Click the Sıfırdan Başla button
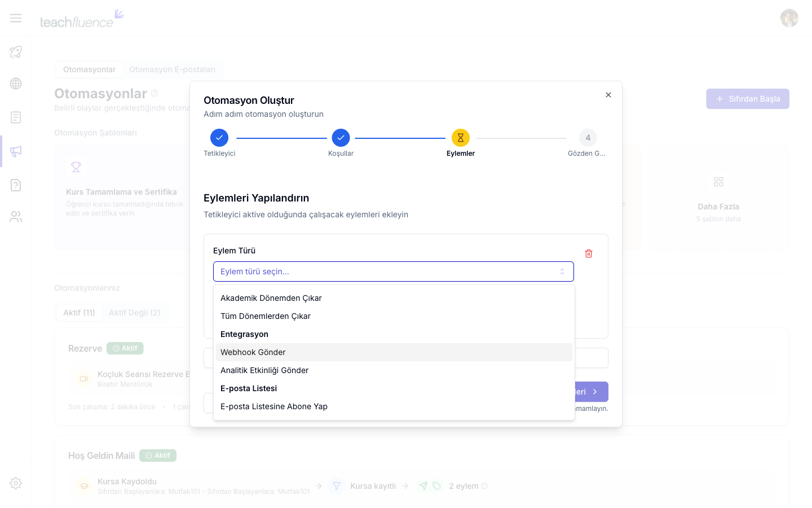This screenshot has height=508, width=812. [748, 99]
